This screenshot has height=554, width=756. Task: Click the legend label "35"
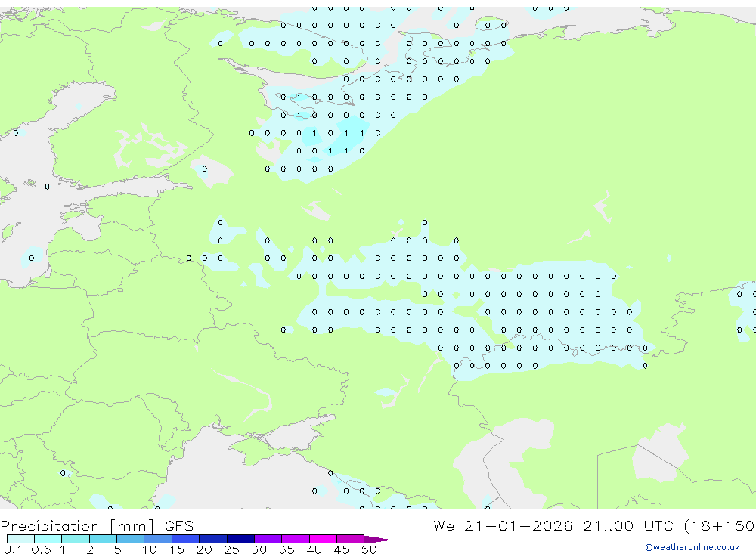coord(287,549)
